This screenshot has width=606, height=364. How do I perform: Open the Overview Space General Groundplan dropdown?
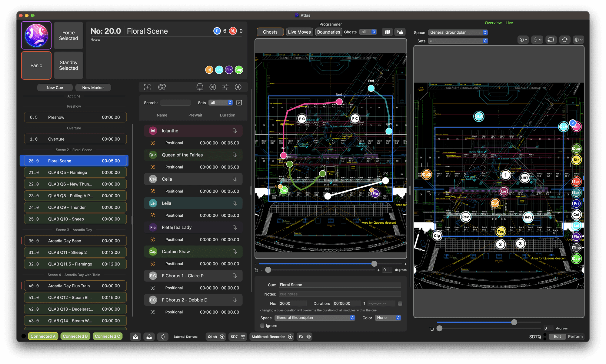click(458, 32)
